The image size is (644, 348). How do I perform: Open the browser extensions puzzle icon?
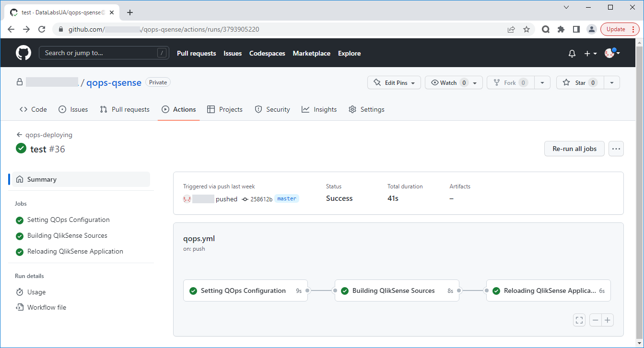tap(561, 29)
